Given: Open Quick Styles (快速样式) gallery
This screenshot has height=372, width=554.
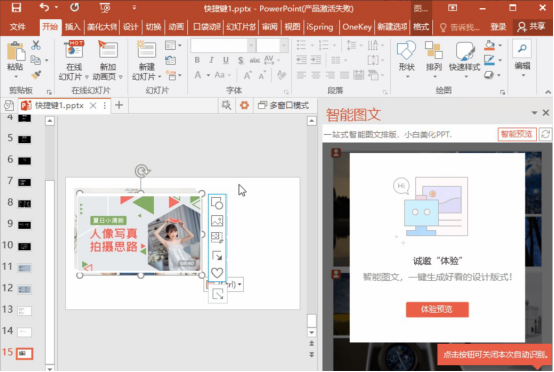Looking at the screenshot, I should click(464, 60).
